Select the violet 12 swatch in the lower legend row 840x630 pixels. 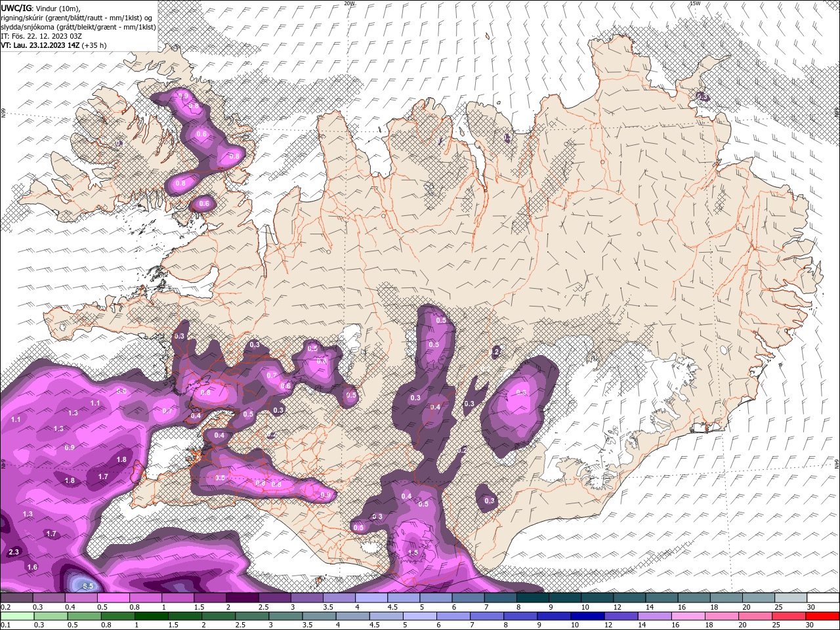pos(621,616)
